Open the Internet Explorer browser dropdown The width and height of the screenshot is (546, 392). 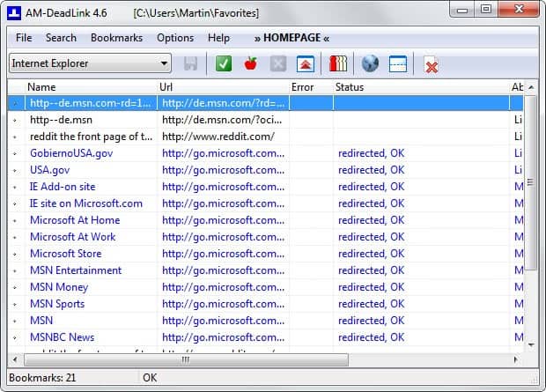pyautogui.click(x=90, y=63)
